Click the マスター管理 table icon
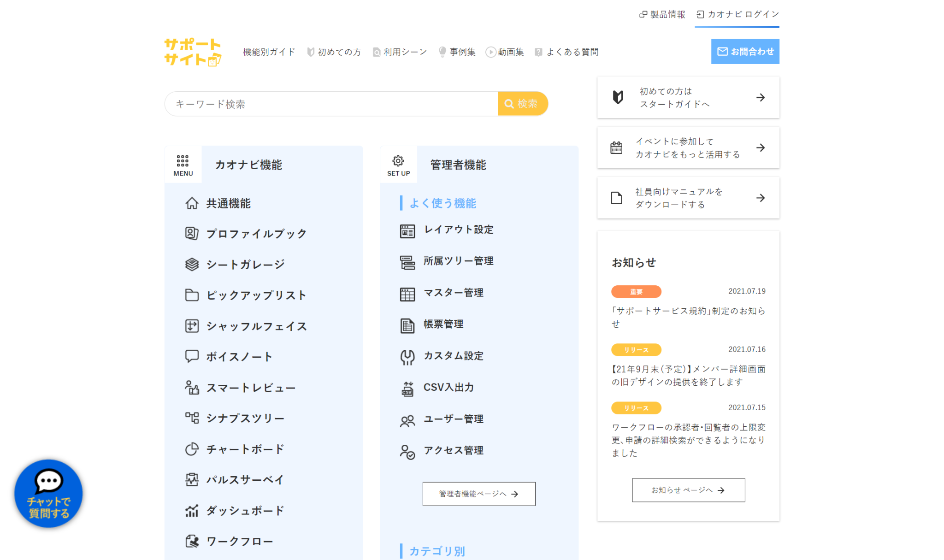 coord(407,294)
